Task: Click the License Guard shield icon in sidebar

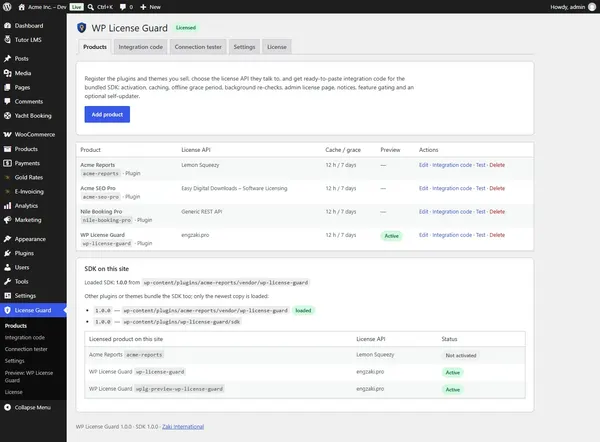Action: pyautogui.click(x=7, y=310)
